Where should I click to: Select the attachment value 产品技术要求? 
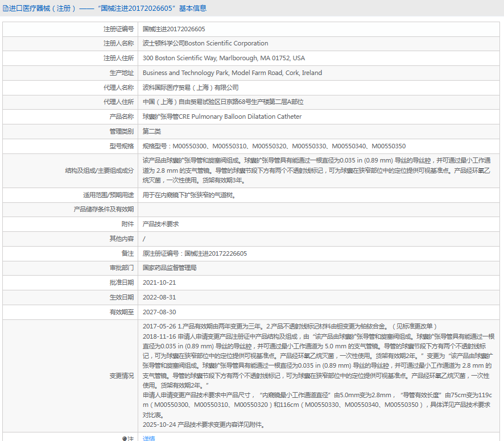pyautogui.click(x=161, y=224)
